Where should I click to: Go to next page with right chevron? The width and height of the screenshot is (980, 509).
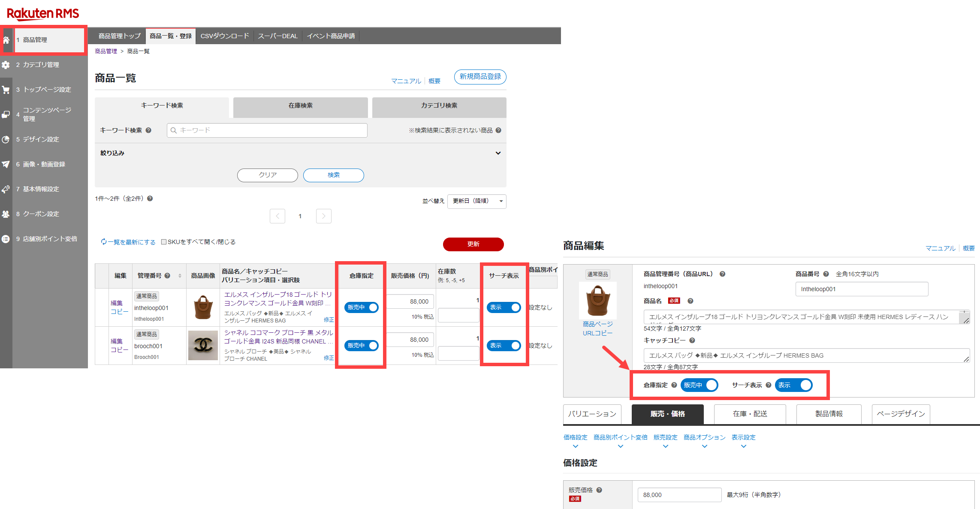tap(324, 216)
